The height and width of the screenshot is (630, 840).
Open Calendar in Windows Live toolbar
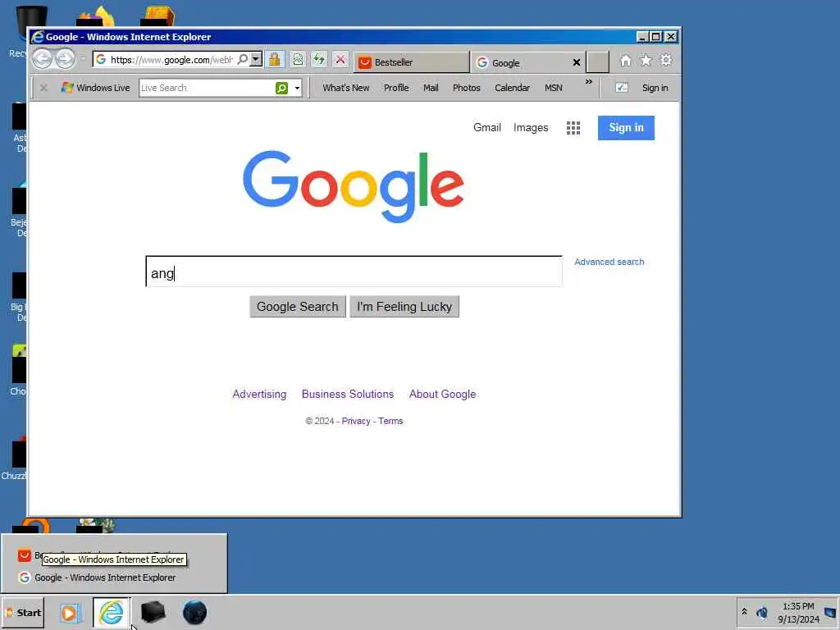pos(512,88)
